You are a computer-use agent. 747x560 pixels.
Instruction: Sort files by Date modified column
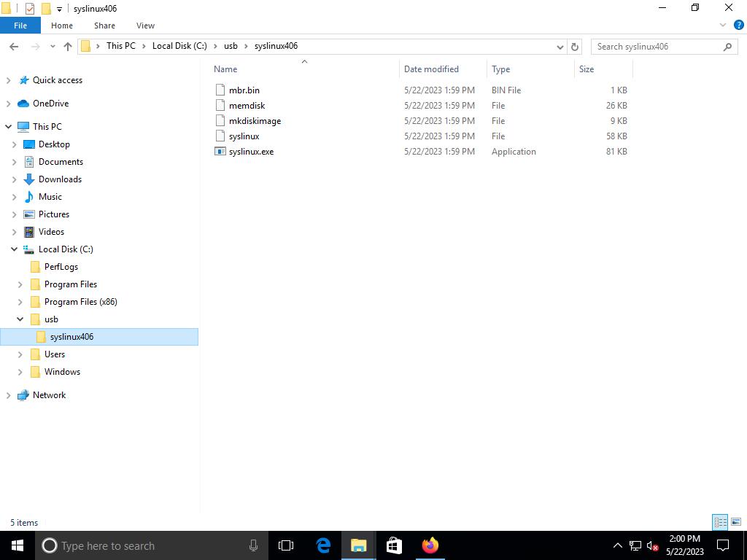click(x=431, y=69)
